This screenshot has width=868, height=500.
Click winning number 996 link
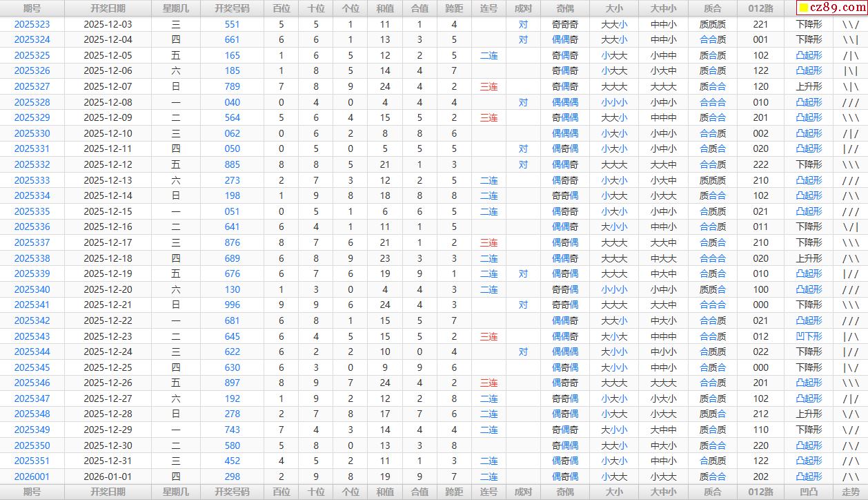coord(233,305)
